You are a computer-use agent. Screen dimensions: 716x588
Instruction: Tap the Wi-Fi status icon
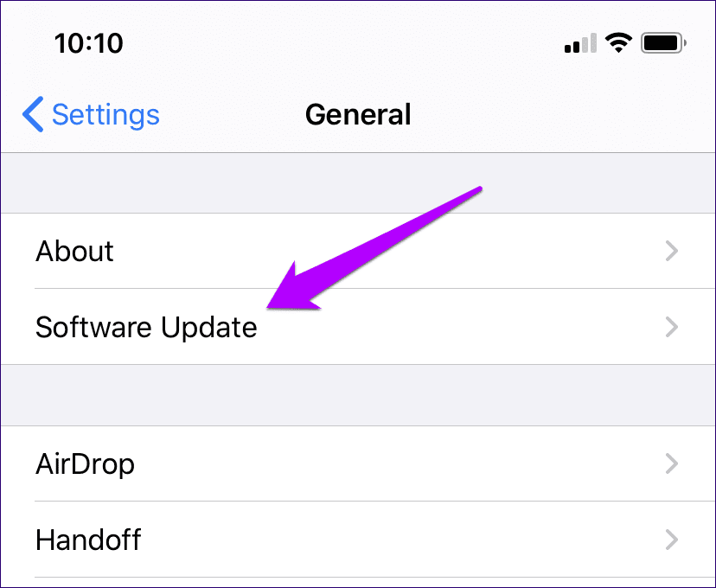pos(618,43)
